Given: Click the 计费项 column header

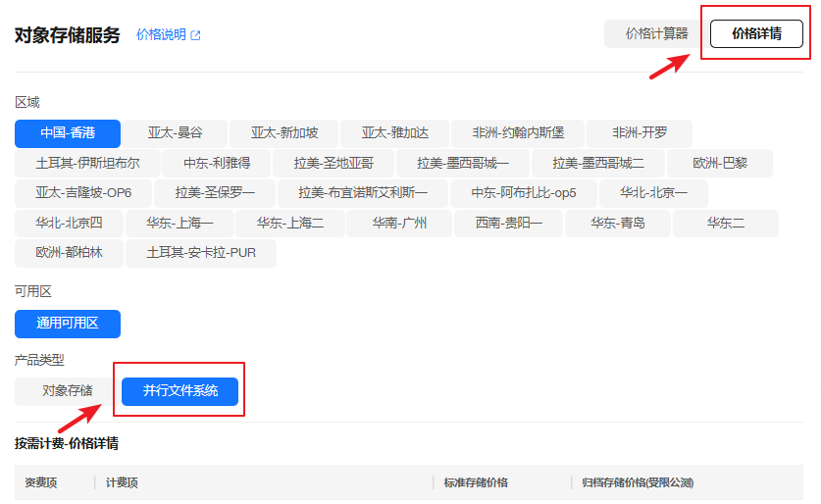Looking at the screenshot, I should (x=122, y=482).
